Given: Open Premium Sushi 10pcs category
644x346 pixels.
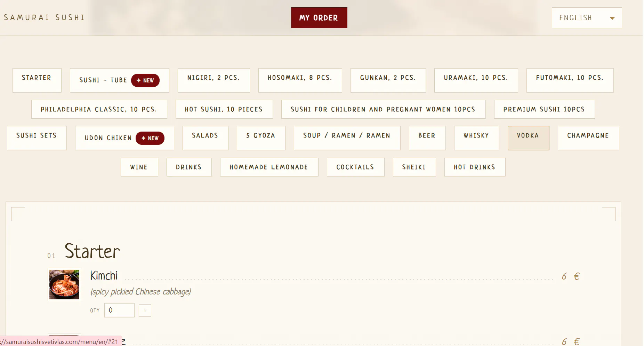Looking at the screenshot, I should tap(544, 109).
